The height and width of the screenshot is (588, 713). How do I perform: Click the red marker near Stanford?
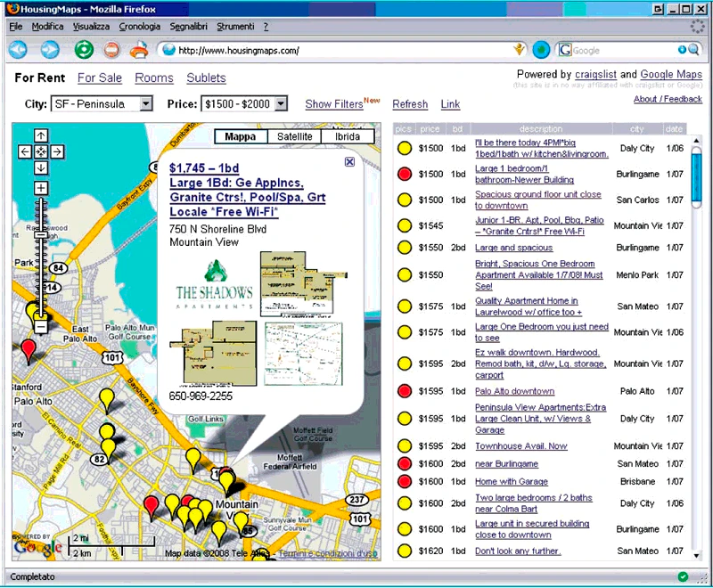click(29, 351)
